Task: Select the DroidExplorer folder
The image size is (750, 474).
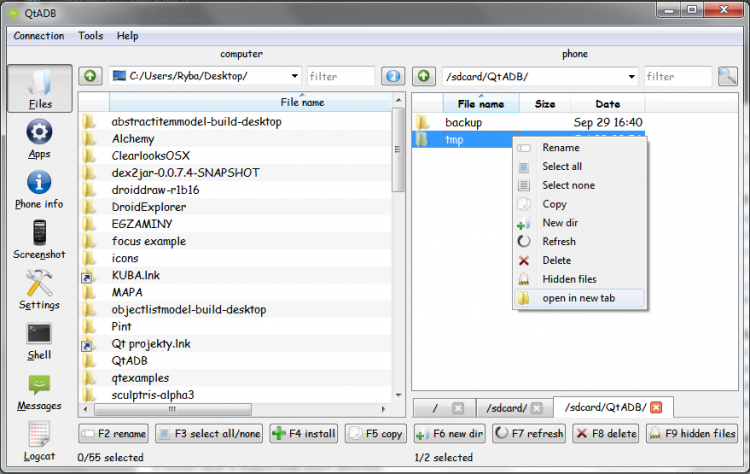Action: point(149,207)
